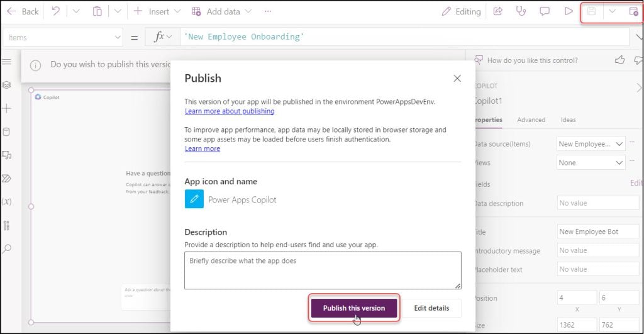Open the Add data menu
This screenshot has height=334, width=644.
tap(221, 11)
